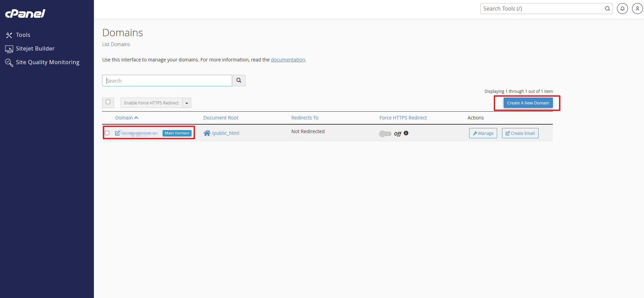Check the main domain row checkbox
This screenshot has width=644, height=298.
click(107, 133)
